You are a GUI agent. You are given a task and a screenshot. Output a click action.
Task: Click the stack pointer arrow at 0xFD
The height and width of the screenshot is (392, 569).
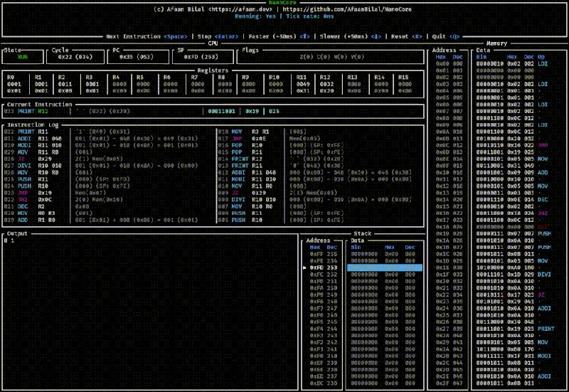305,268
